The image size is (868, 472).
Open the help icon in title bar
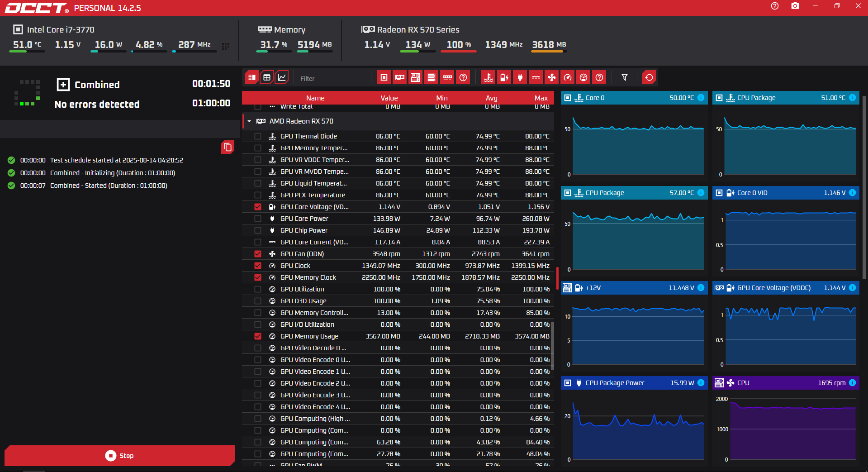coord(775,6)
